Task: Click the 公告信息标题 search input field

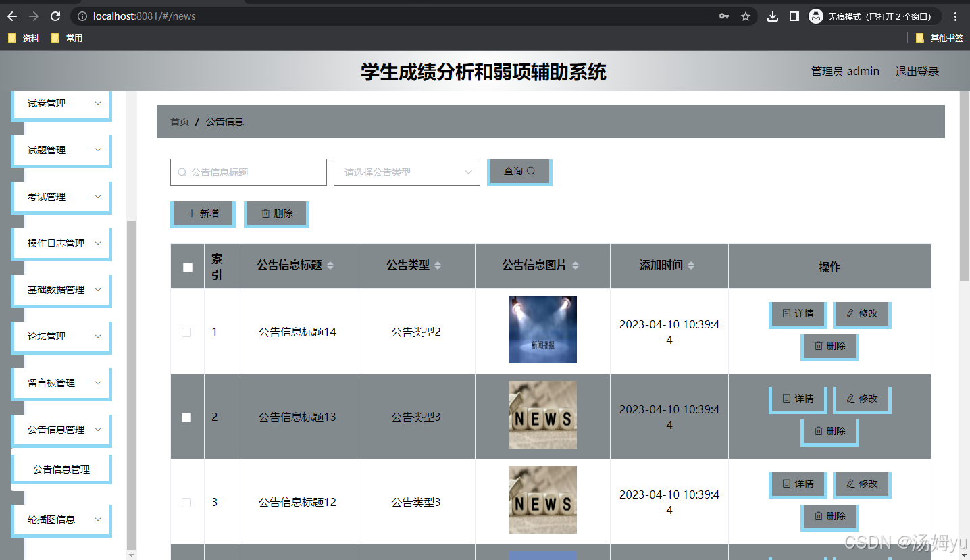Action: pyautogui.click(x=249, y=172)
